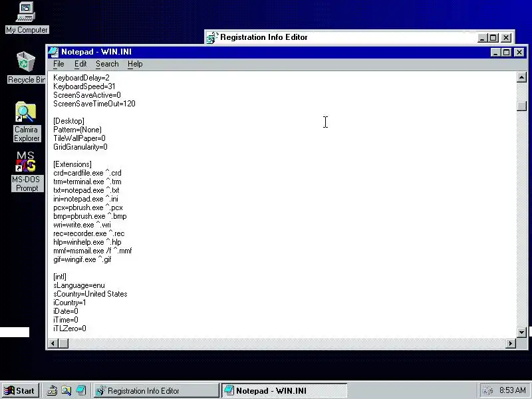Click the notepad quick launch icon on the taskbar
This screenshot has width=532, height=399.
(x=80, y=390)
